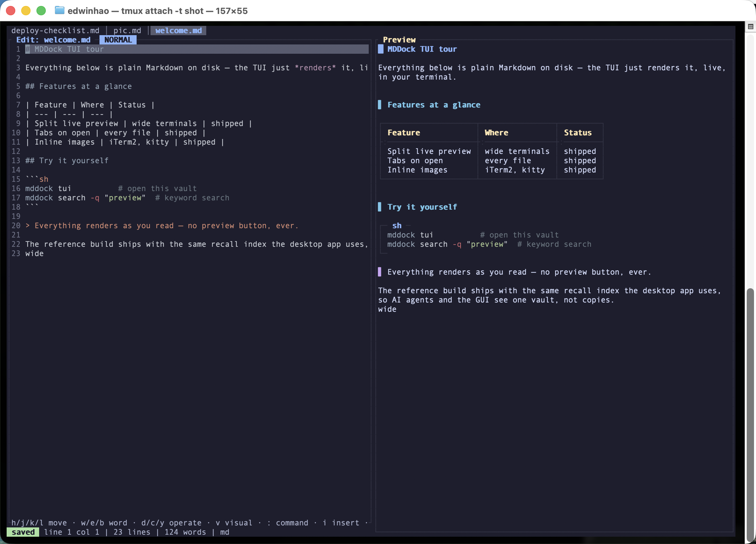
Task: Click the icon above the terminal scrollbar
Action: tap(750, 27)
